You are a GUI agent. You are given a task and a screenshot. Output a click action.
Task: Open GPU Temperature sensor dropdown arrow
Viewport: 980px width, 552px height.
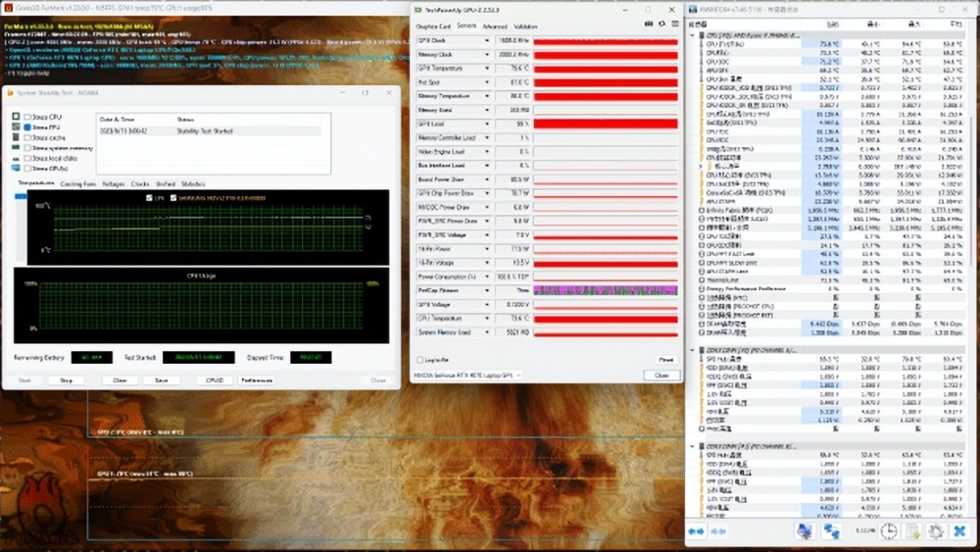[487, 68]
